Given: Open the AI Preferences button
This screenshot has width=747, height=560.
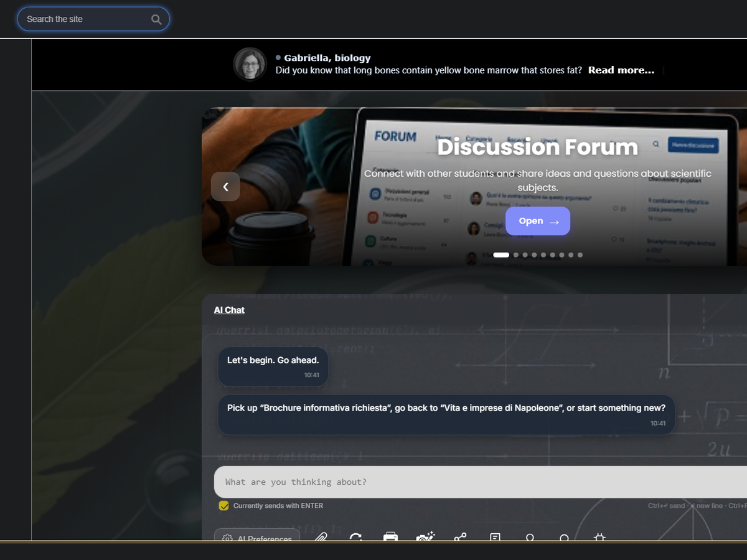Looking at the screenshot, I should click(x=257, y=536).
